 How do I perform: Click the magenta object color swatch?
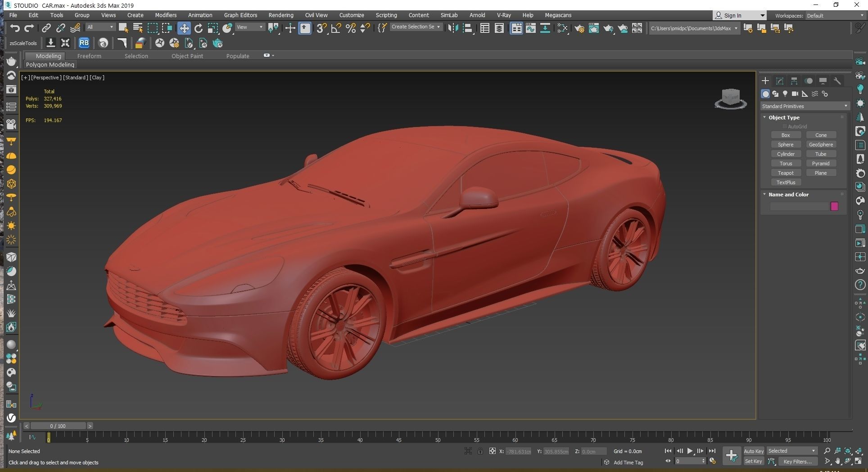(x=834, y=206)
